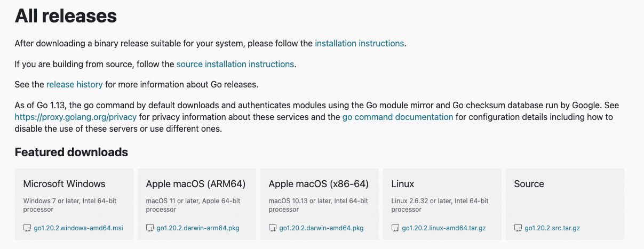Click the 'macOS 10.13 or later' description
Image resolution: width=644 pixels, height=249 pixels.
pos(319,205)
